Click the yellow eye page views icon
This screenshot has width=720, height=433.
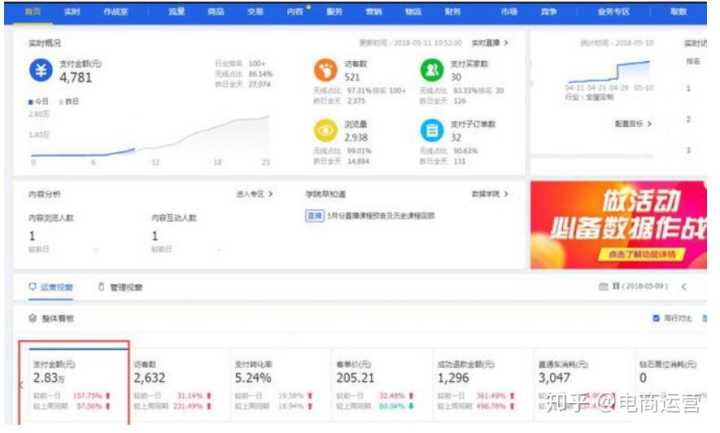[326, 130]
